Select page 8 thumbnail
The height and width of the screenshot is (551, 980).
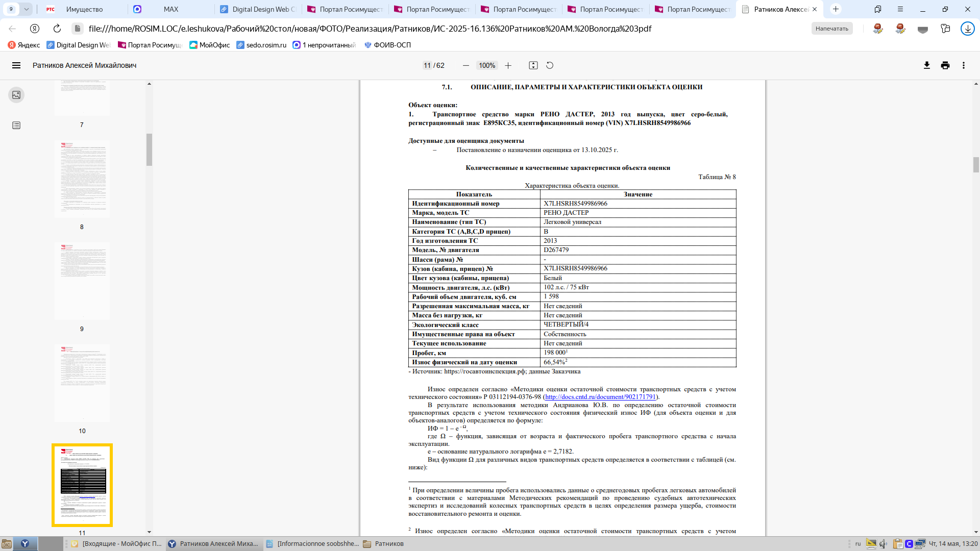point(82,179)
